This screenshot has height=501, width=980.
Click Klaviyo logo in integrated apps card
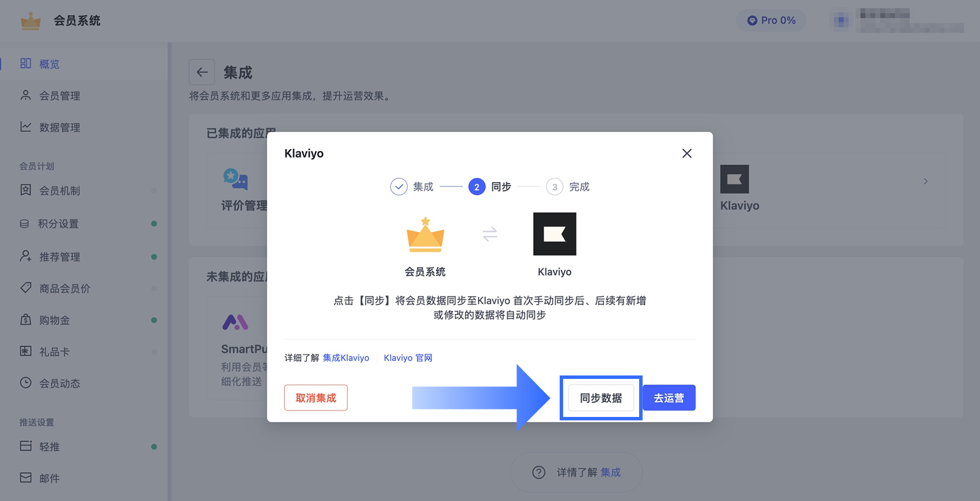(735, 179)
